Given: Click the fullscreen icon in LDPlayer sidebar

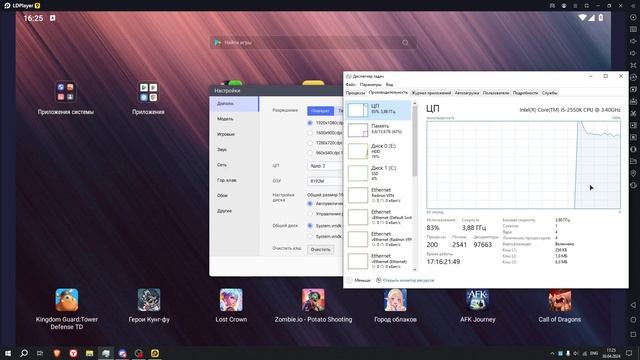Looking at the screenshot, I should [633, 65].
